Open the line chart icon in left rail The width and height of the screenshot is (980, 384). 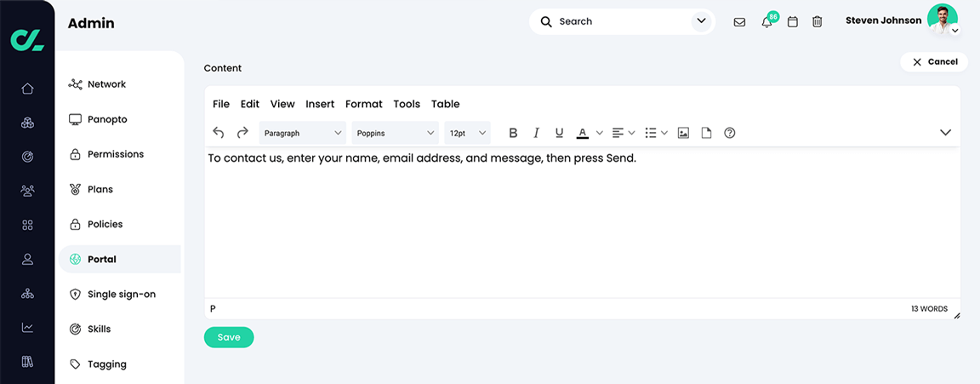(27, 327)
